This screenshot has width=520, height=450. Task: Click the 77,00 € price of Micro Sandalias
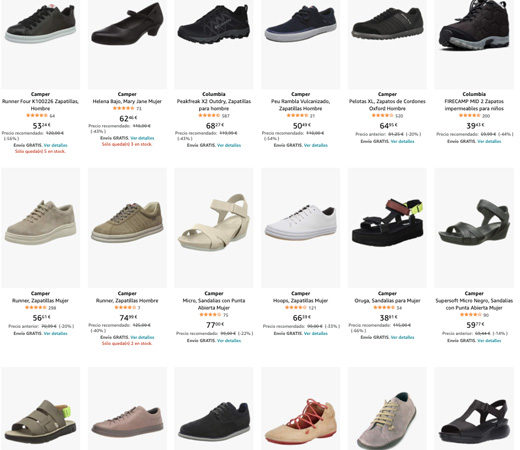215,325
